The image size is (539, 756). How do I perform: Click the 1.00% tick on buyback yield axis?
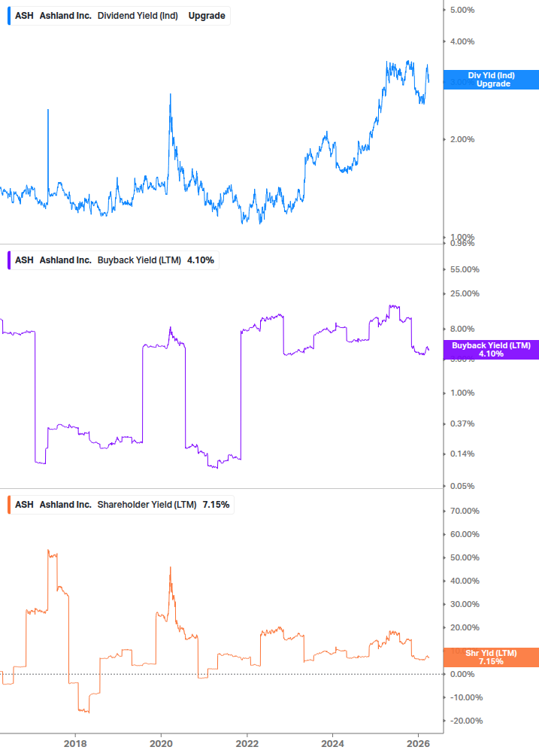point(462,393)
